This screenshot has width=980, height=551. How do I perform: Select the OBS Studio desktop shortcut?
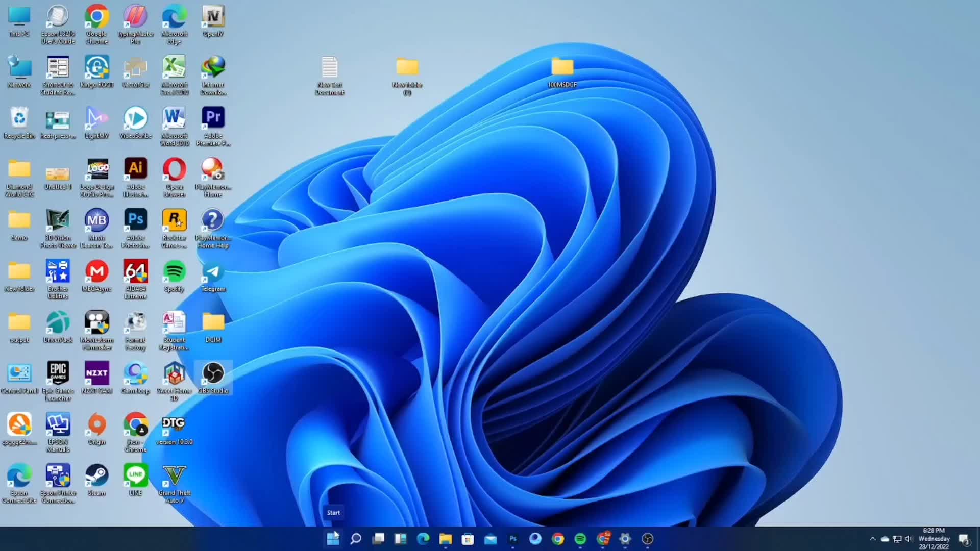(x=213, y=379)
